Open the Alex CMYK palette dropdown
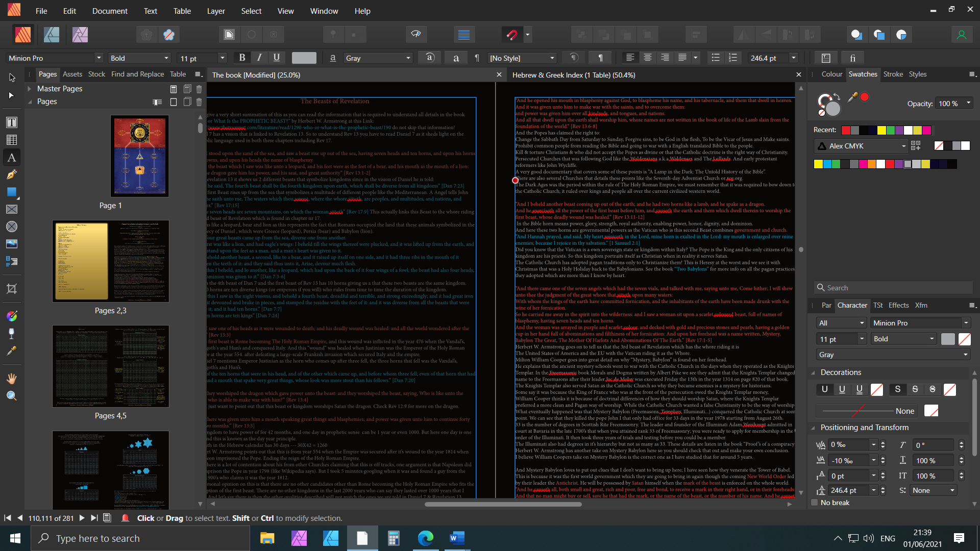Viewport: 980px width, 551px height. [x=861, y=146]
